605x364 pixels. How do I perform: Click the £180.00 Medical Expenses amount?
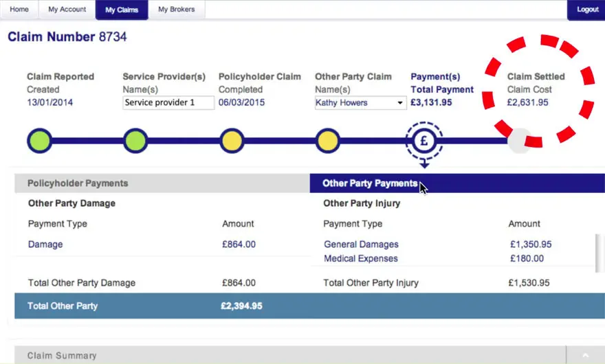pos(527,259)
